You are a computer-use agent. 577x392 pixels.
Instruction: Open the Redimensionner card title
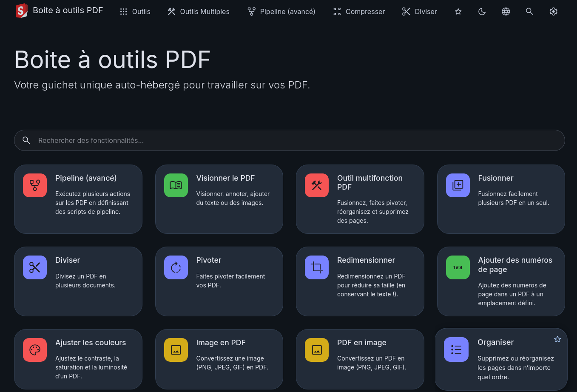pos(366,260)
